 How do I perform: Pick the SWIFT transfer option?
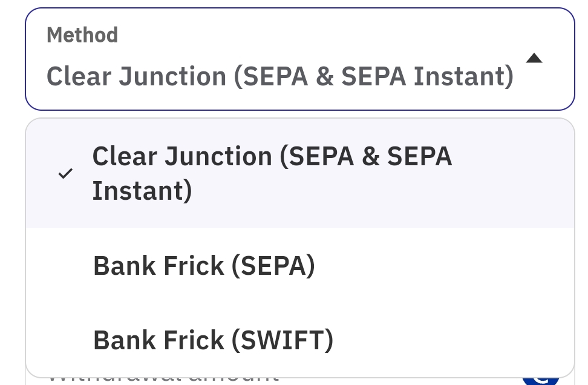300,340
